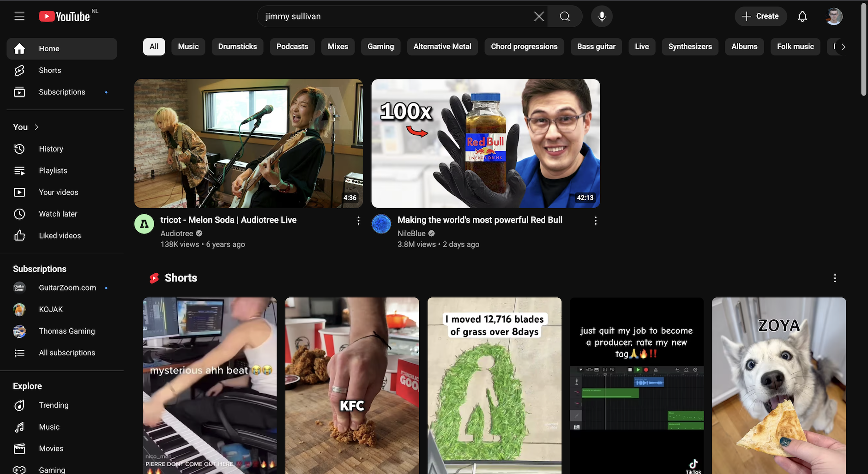
Task: Select the Alternative Metal chip
Action: coord(442,47)
